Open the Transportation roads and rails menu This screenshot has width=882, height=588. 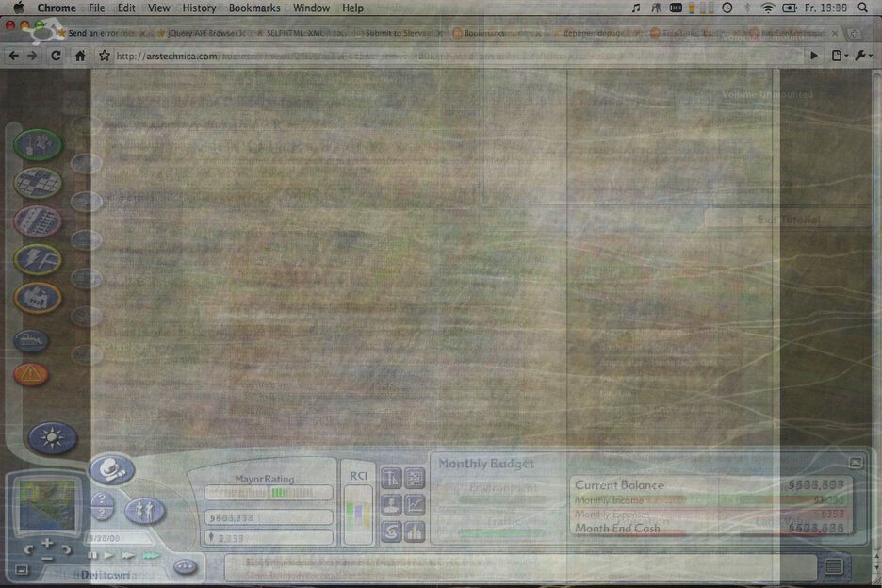[38, 221]
